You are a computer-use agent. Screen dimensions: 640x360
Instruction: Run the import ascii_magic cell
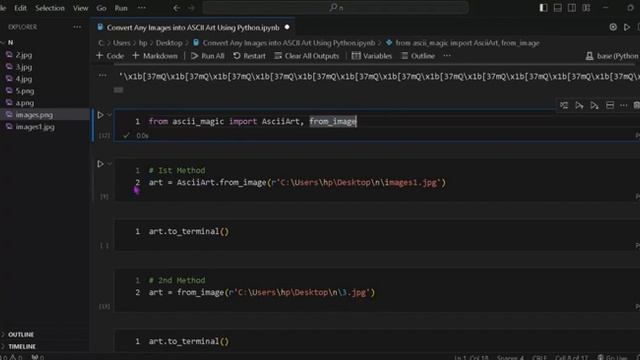click(100, 115)
